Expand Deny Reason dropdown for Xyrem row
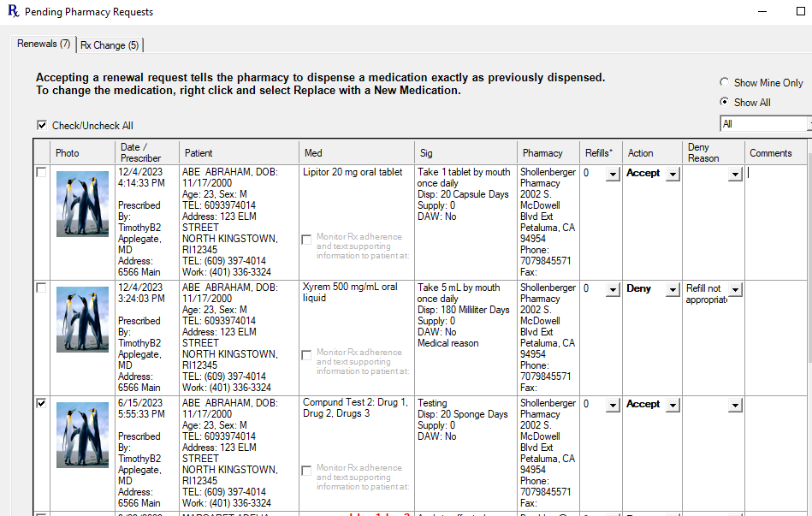The image size is (812, 516). tap(735, 290)
